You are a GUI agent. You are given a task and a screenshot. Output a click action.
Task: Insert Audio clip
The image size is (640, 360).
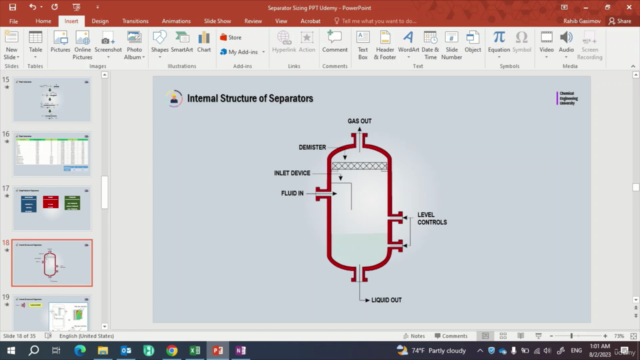click(566, 42)
